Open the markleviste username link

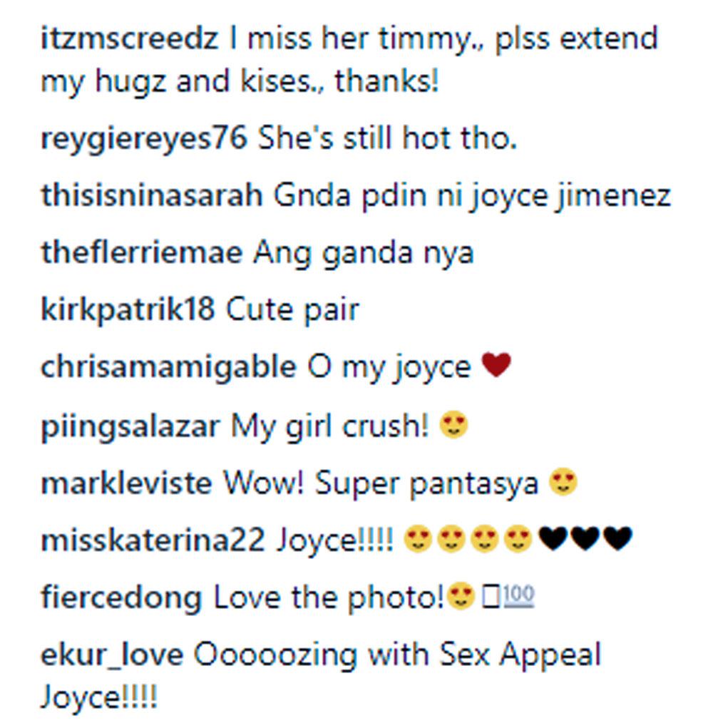[x=126, y=483]
